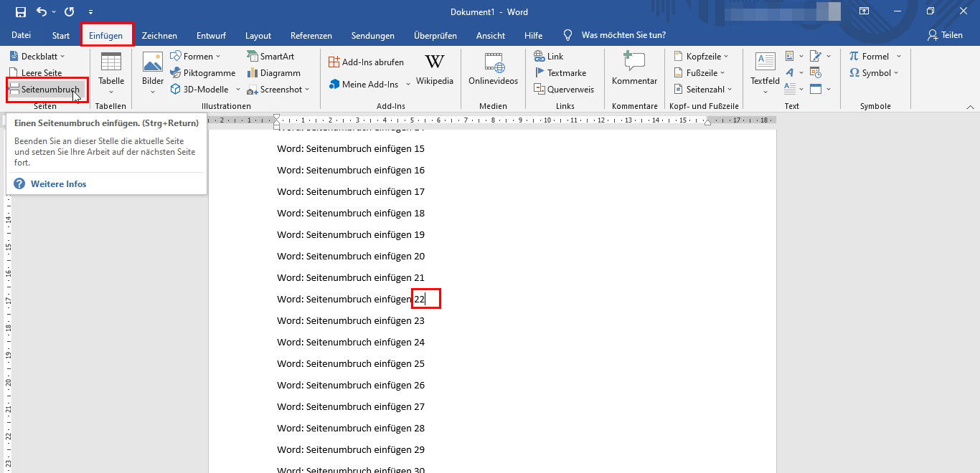Click the line 'Word: Seitenumbruch einfügen 29'
Viewport: 980px width, 473px height.
click(x=351, y=449)
